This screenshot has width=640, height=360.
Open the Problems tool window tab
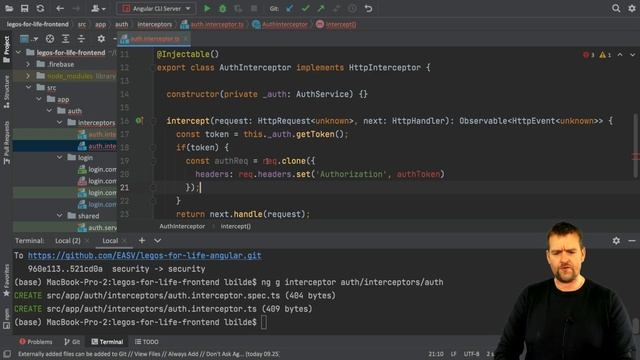coord(36,342)
